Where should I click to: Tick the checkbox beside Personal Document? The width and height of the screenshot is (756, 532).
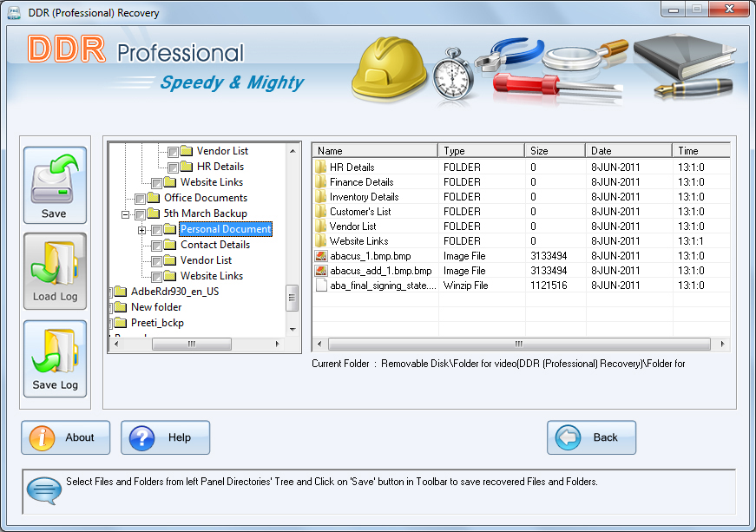point(156,230)
